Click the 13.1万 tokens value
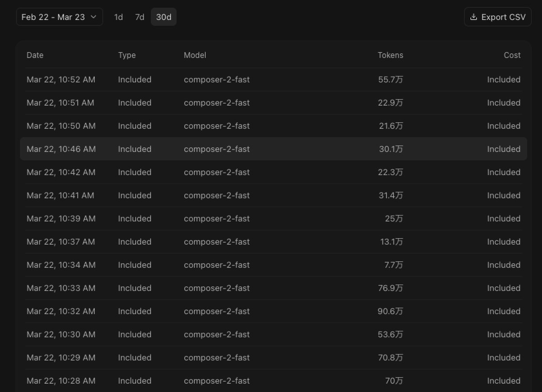Viewport: 542px width, 392px height. coord(392,242)
